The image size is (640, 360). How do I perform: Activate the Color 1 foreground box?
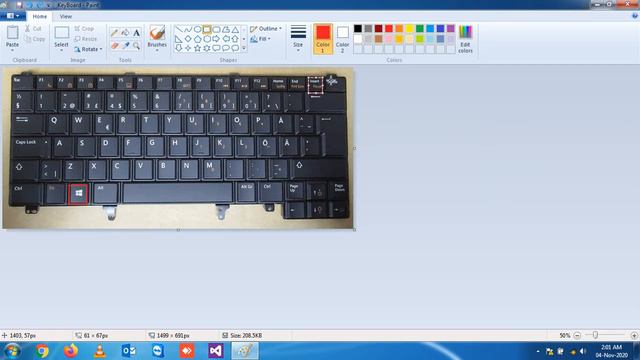[323, 39]
